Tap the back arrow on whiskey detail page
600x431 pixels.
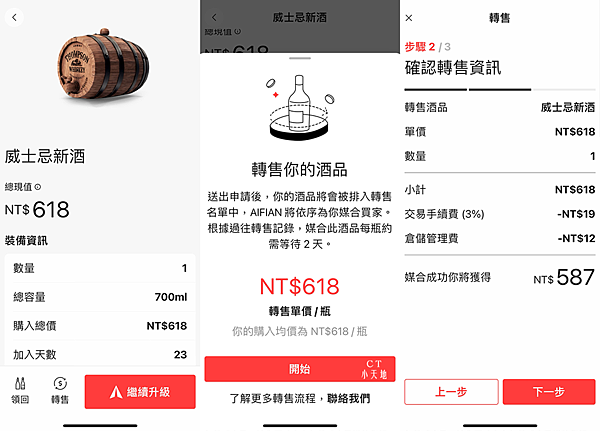pos(15,17)
